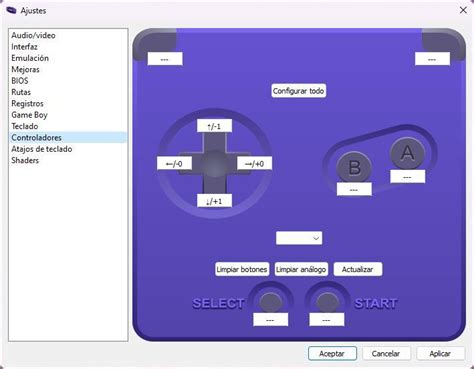Click the left shoulder button binding field

(x=165, y=59)
